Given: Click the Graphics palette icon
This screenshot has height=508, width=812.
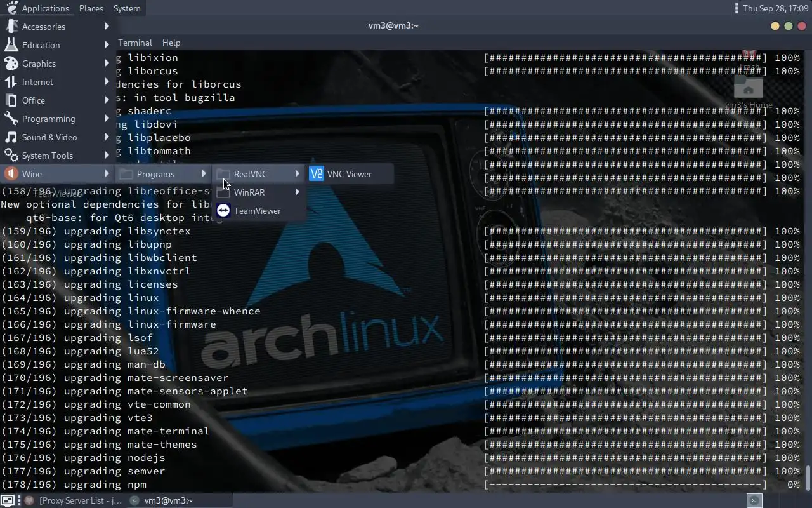Looking at the screenshot, I should (x=11, y=63).
